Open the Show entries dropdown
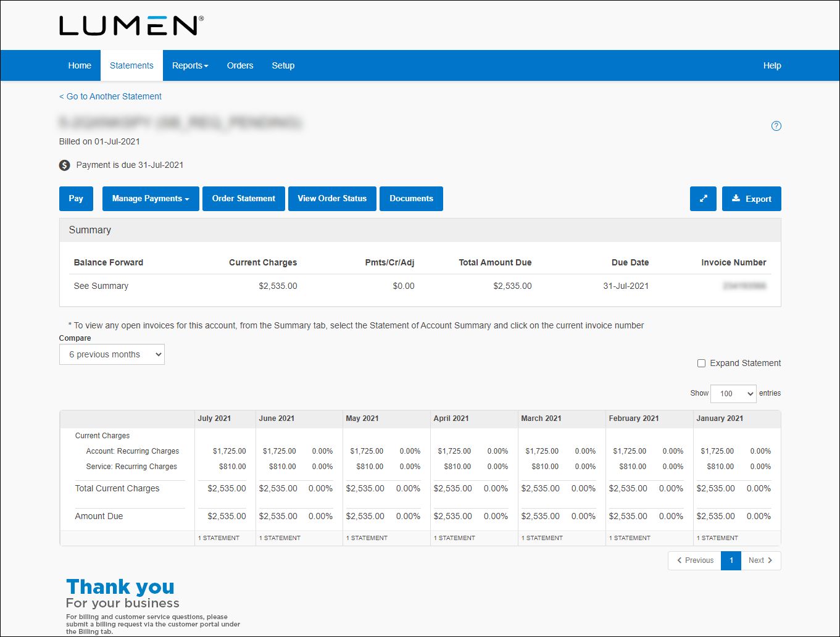This screenshot has width=840, height=637. click(x=733, y=393)
